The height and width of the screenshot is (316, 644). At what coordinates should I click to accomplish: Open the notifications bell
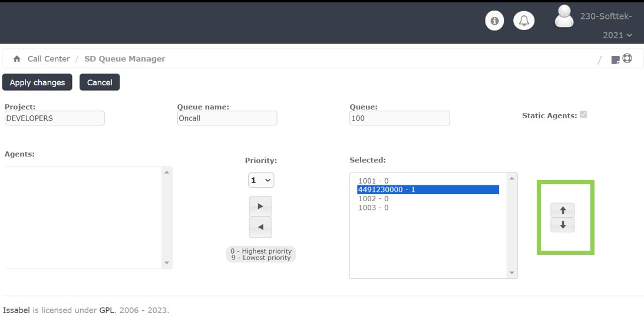click(x=524, y=21)
